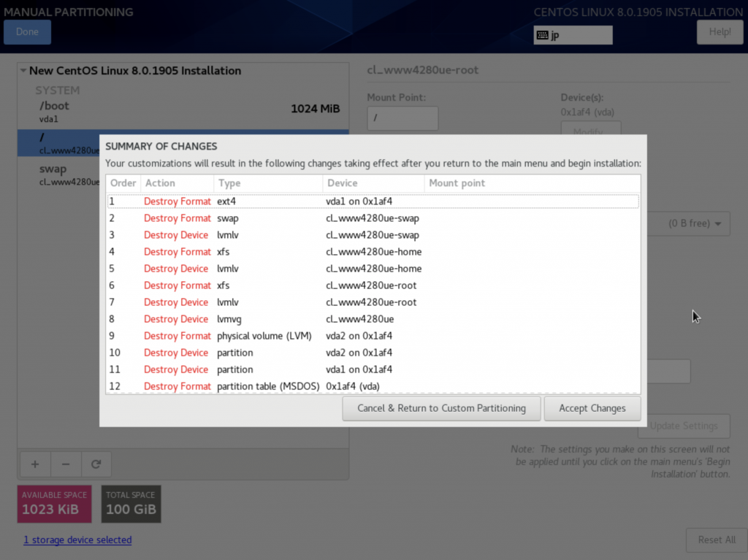Select row 12 partition table (MSDOS)

pyautogui.click(x=373, y=386)
